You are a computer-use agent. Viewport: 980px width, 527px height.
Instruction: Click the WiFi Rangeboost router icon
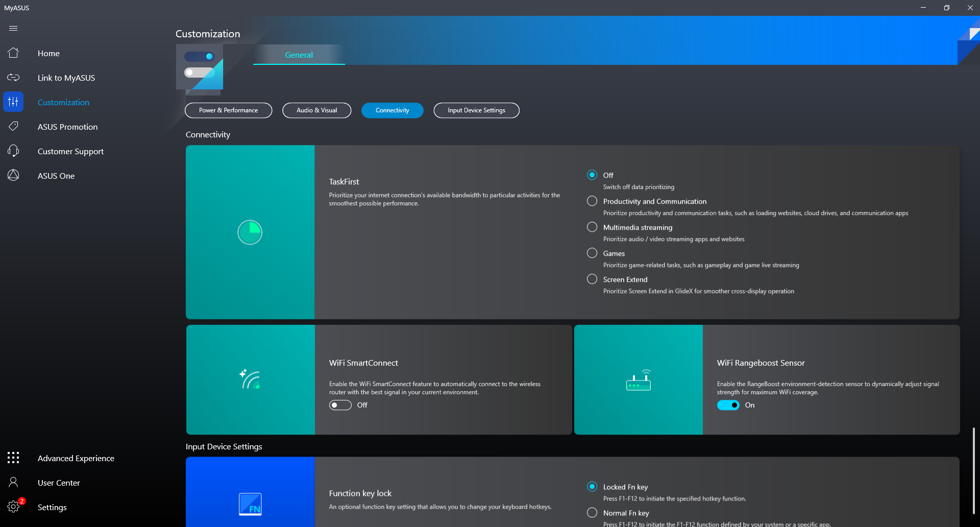point(639,380)
